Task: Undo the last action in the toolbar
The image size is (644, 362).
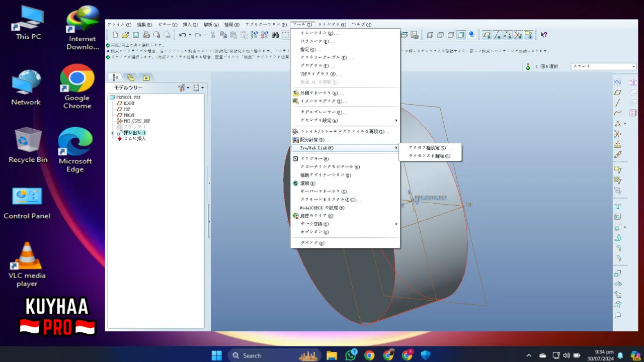Action: (182, 35)
